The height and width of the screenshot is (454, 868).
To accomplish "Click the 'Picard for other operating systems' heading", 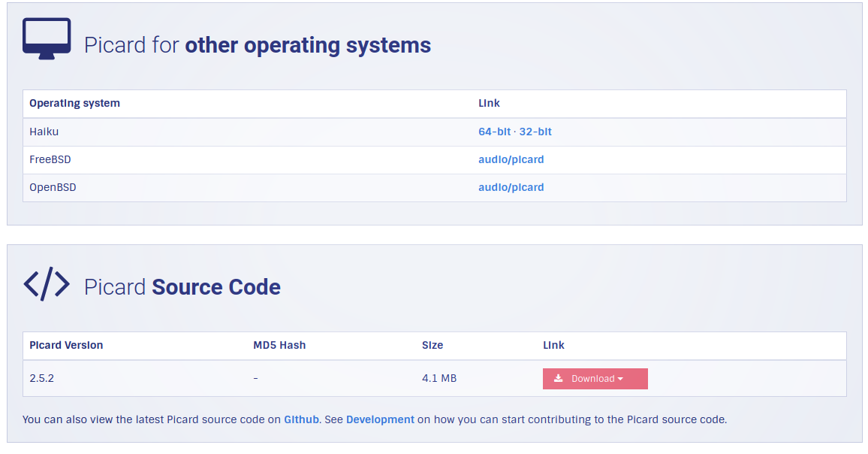I will [258, 45].
